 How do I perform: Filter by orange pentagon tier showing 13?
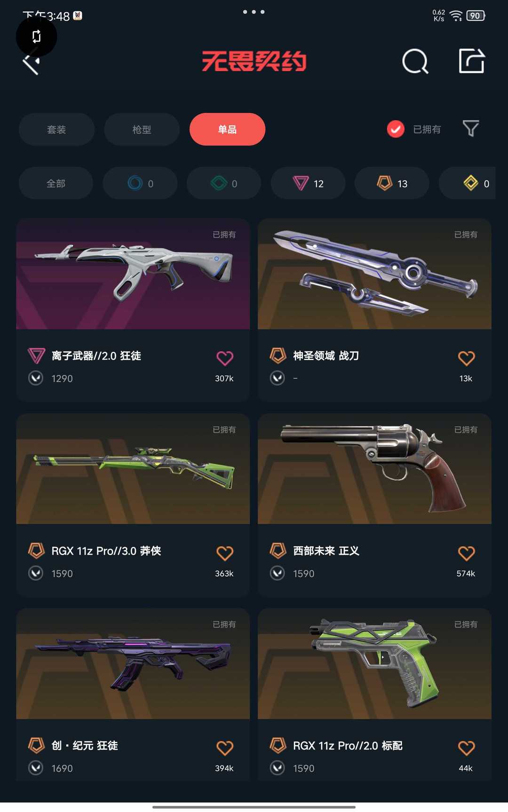pos(392,183)
